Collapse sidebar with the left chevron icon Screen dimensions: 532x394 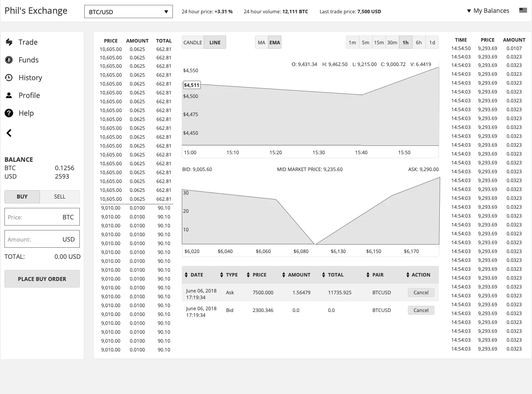click(9, 133)
